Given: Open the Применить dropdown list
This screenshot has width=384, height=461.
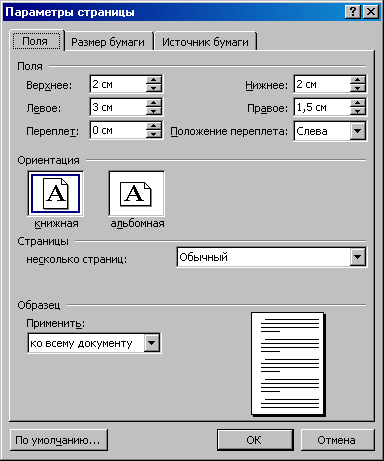Looking at the screenshot, I should [x=152, y=343].
